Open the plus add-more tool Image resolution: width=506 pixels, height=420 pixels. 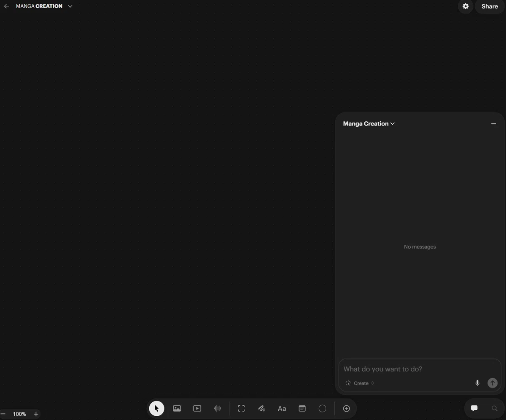(346, 408)
